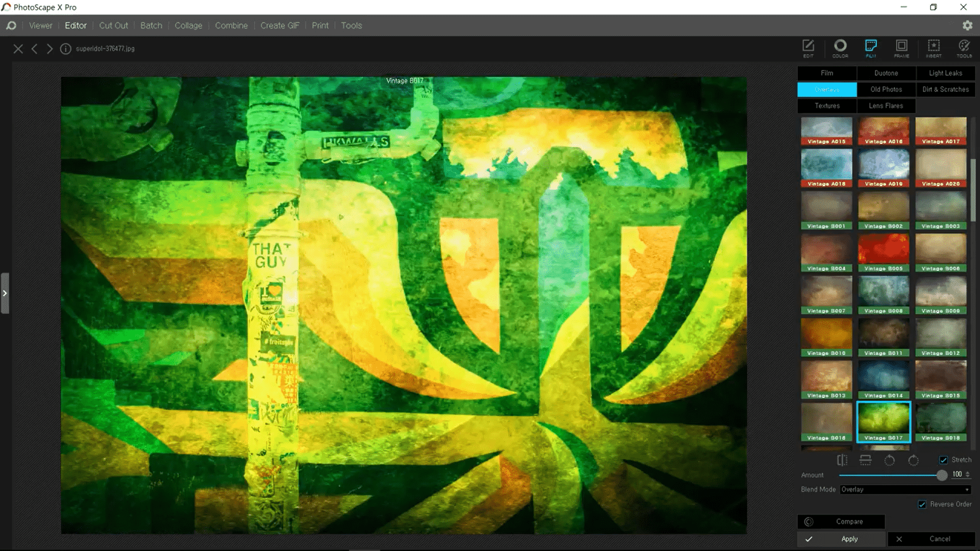Open the Color panel icon
Screen dimensions: 980x551
pos(840,48)
